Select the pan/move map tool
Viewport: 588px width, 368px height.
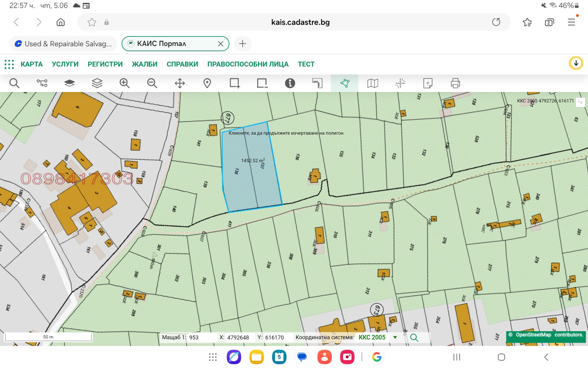pyautogui.click(x=180, y=83)
